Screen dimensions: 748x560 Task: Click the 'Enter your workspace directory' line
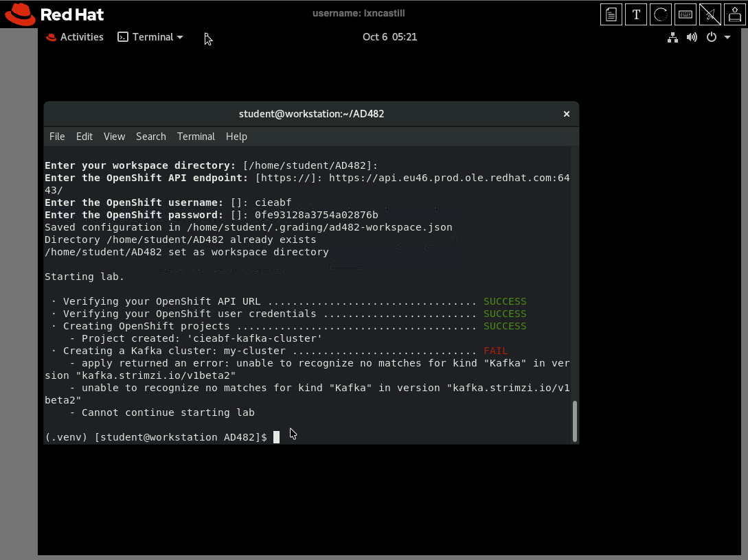tap(212, 165)
